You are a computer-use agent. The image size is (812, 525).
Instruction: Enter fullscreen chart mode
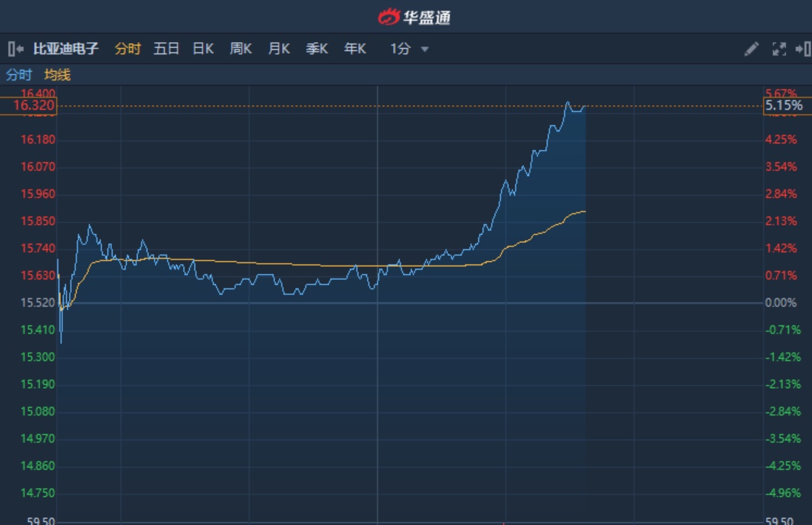tap(779, 49)
